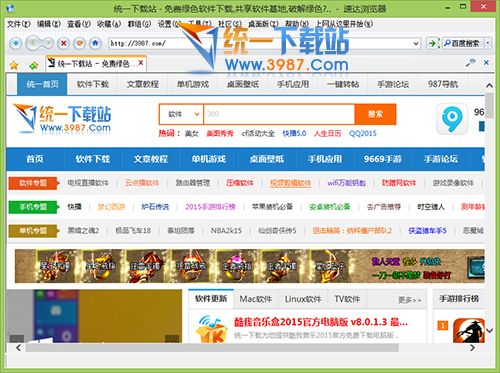Open the QQ2015 hot word link
The image size is (500, 373).
tap(363, 134)
